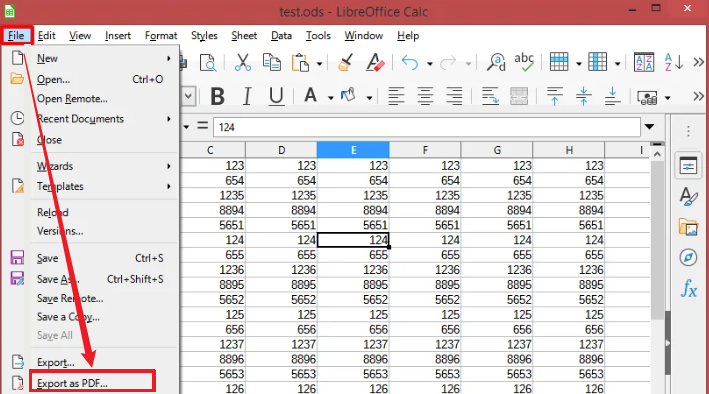The width and height of the screenshot is (709, 394).
Task: Toggle Italic formatting
Action: pyautogui.click(x=247, y=96)
